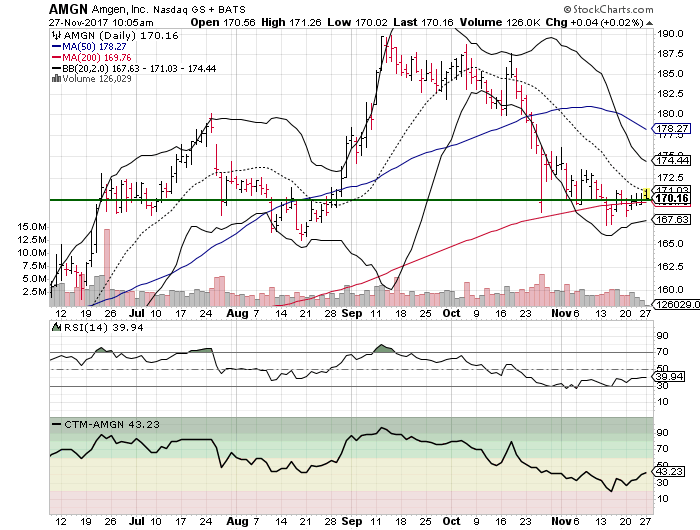The image size is (700, 530).
Task: Click the RSI(14) indicator icon
Action: click(x=56, y=327)
